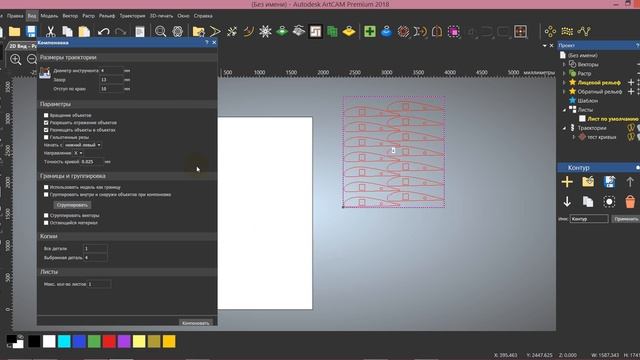
Task: Click the green plus toolbar icon
Action: [370, 31]
